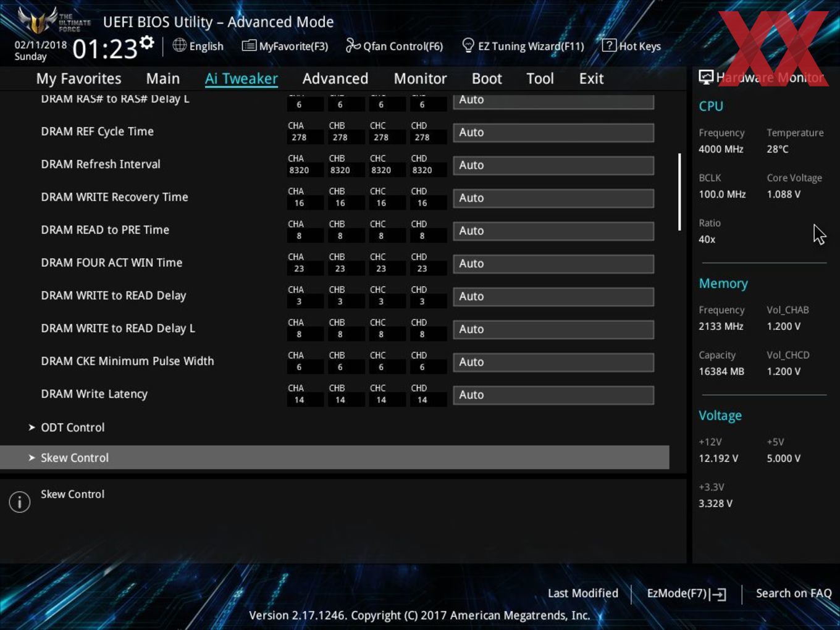Image resolution: width=840 pixels, height=630 pixels.
Task: Click the date 02/11/2018 Sunday
Action: click(x=41, y=51)
